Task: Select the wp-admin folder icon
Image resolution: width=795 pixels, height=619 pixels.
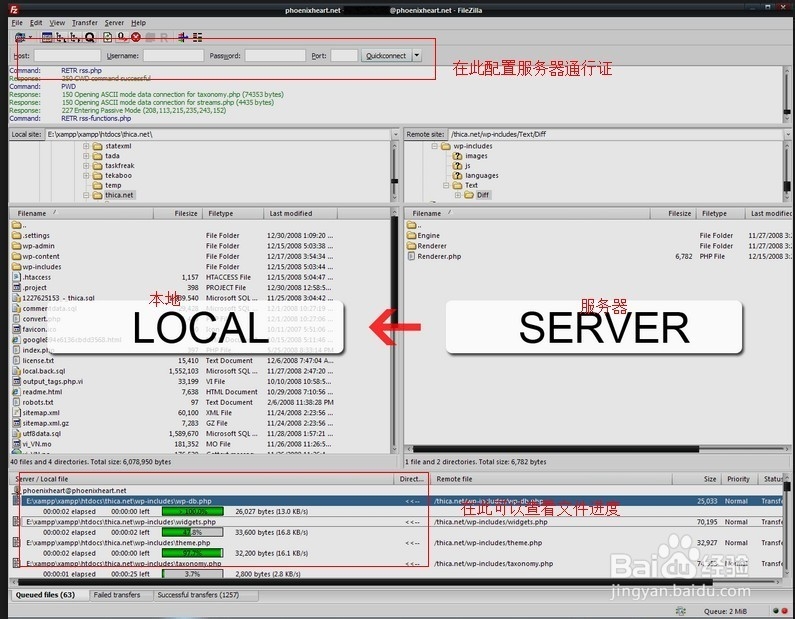Action: 16,246
